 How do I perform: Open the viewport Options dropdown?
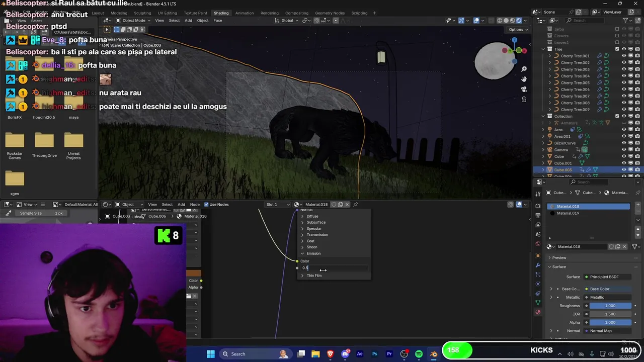(518, 29)
